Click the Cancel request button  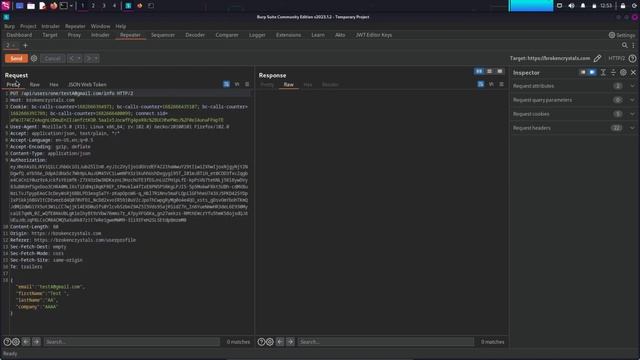[53, 58]
